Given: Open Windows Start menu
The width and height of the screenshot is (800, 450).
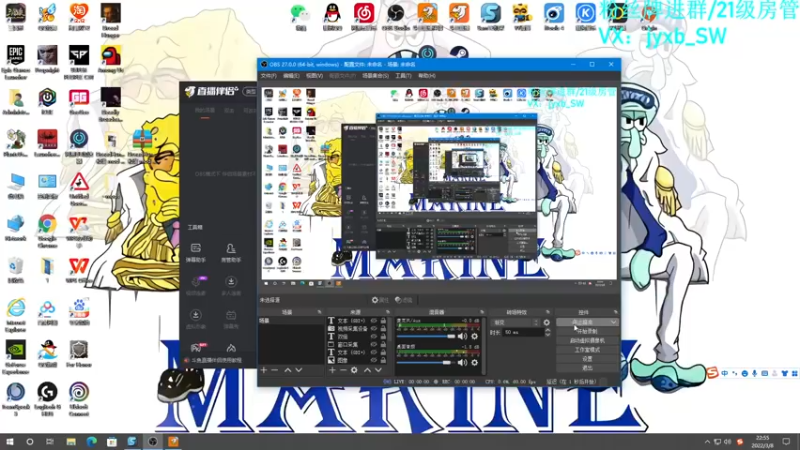Looking at the screenshot, I should point(10,442).
